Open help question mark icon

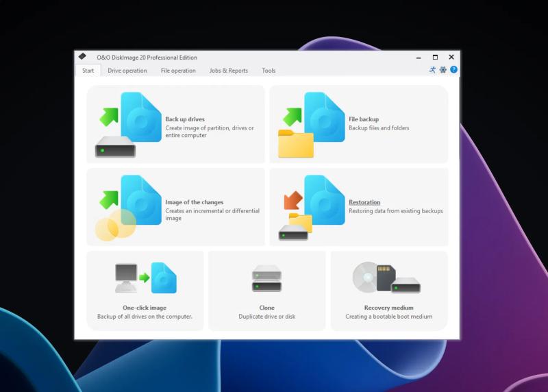pos(453,70)
